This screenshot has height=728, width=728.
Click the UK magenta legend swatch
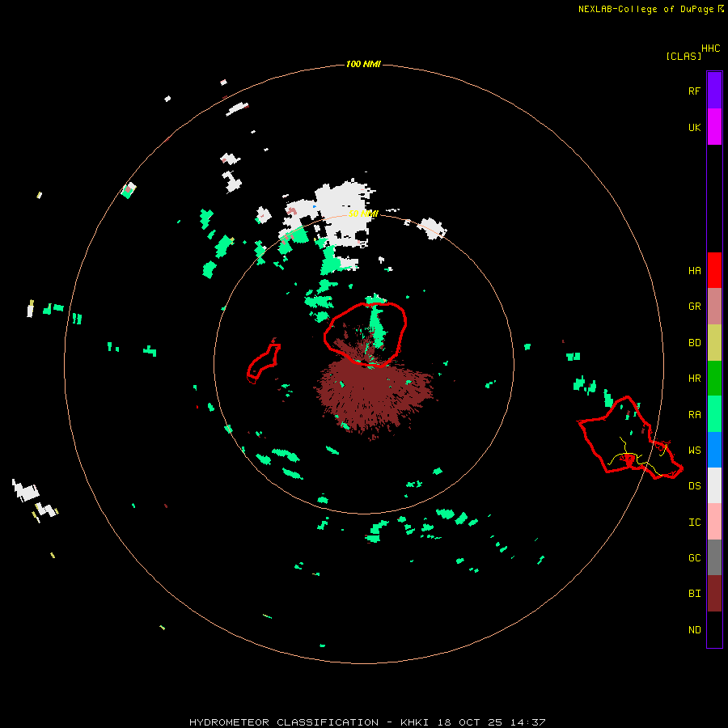(714, 127)
